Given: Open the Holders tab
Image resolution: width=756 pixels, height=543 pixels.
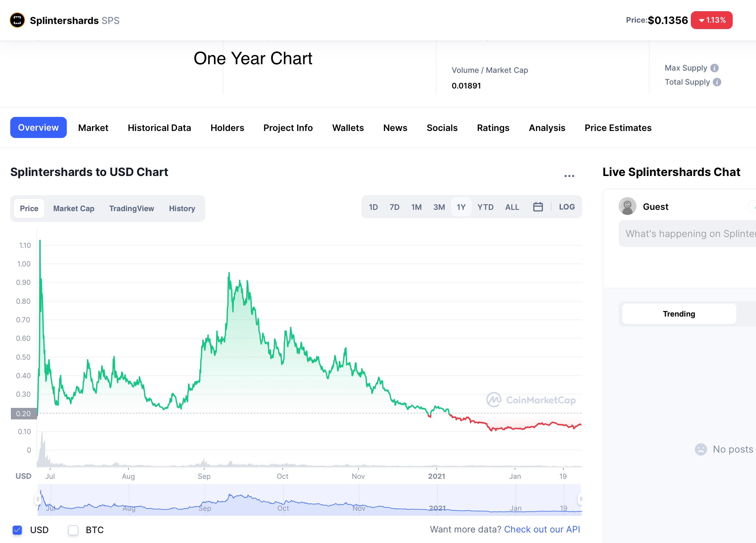Looking at the screenshot, I should (x=227, y=128).
